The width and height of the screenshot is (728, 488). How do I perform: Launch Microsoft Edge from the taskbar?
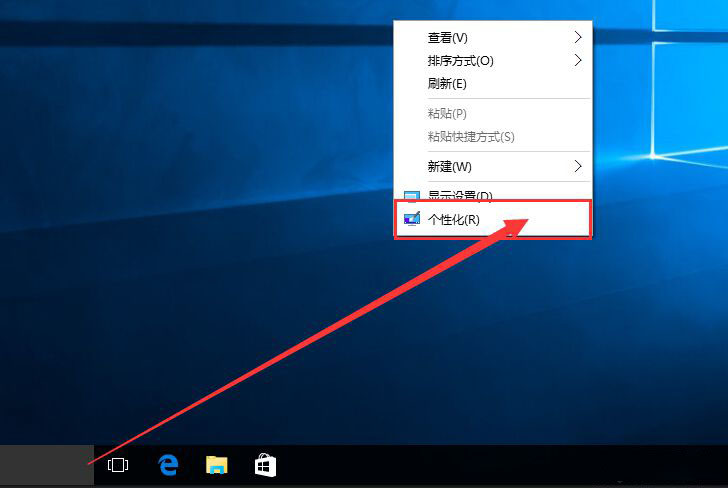click(x=168, y=465)
